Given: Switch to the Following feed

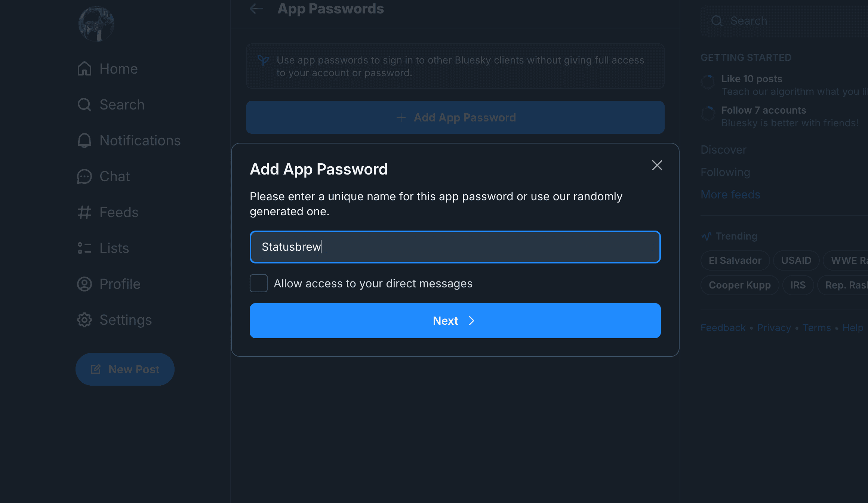Looking at the screenshot, I should 725,172.
